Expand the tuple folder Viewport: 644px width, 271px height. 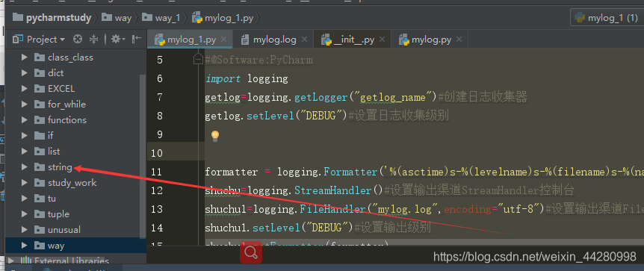tap(24, 214)
